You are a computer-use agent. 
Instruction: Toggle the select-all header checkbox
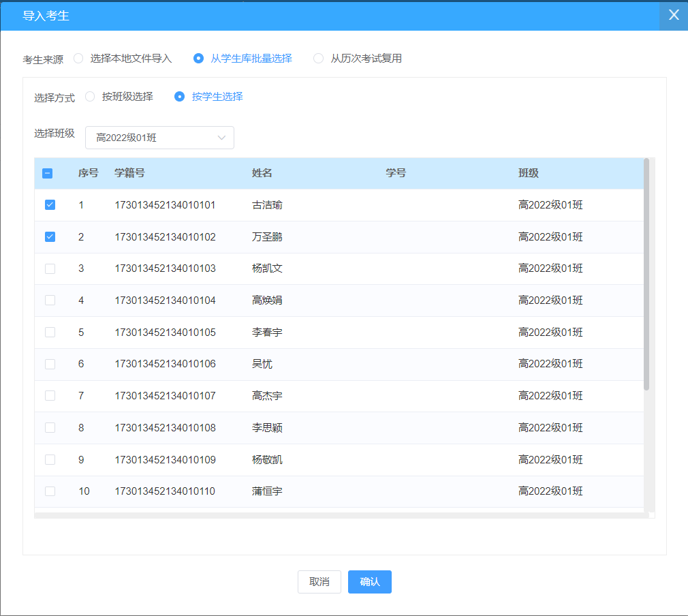pos(48,174)
